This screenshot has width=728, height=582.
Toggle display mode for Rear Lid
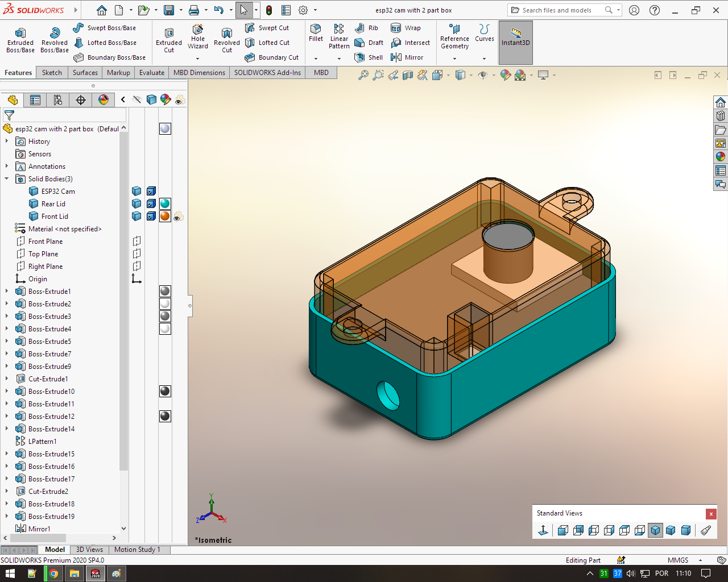pyautogui.click(x=151, y=203)
